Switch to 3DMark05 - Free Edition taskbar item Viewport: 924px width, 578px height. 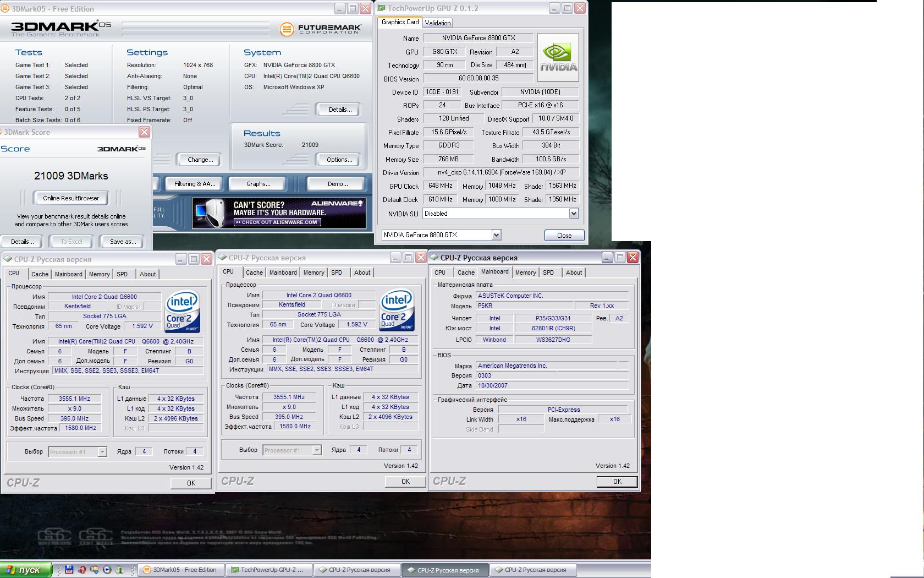181,570
